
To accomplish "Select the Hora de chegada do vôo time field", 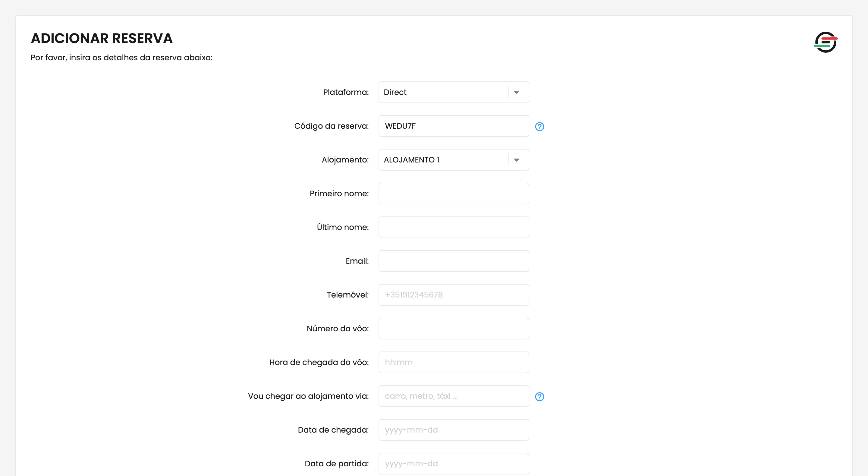I will [454, 362].
